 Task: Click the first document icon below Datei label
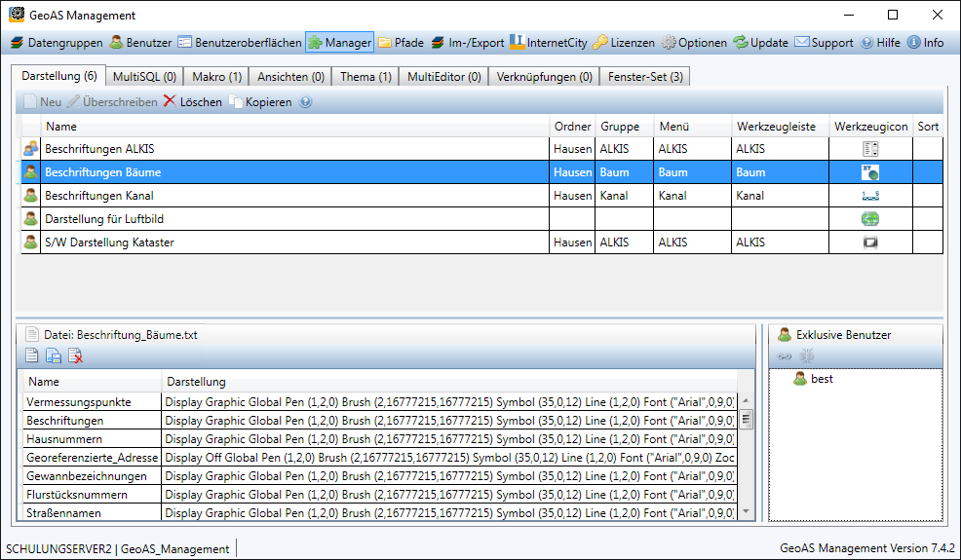[x=32, y=355]
